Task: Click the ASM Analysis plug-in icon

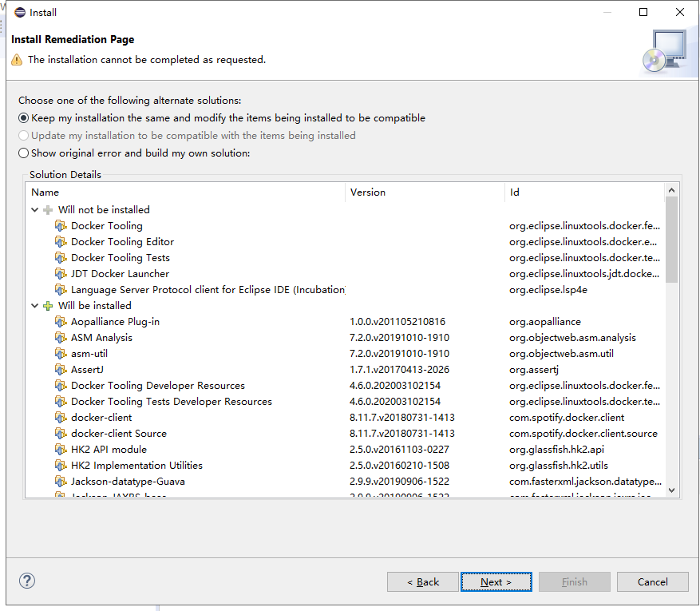Action: 61,338
